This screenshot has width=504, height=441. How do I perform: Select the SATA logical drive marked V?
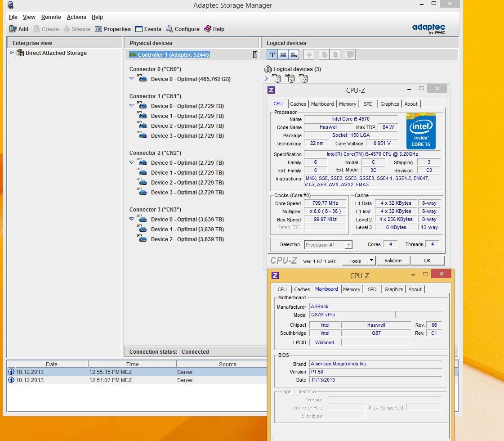pos(303,78)
